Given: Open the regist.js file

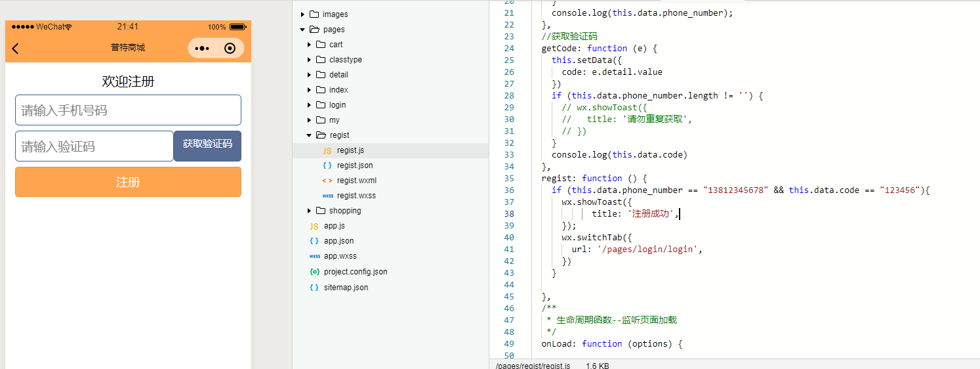Looking at the screenshot, I should pos(350,150).
